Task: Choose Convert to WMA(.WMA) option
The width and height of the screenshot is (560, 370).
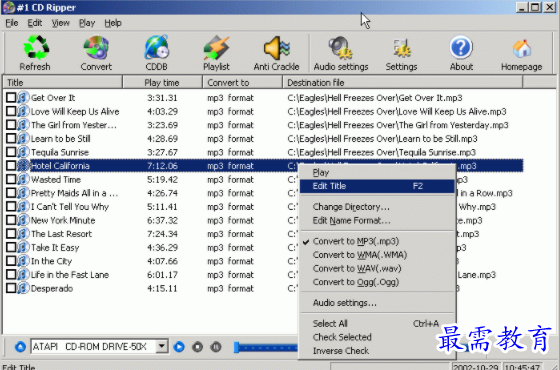Action: 377,255
